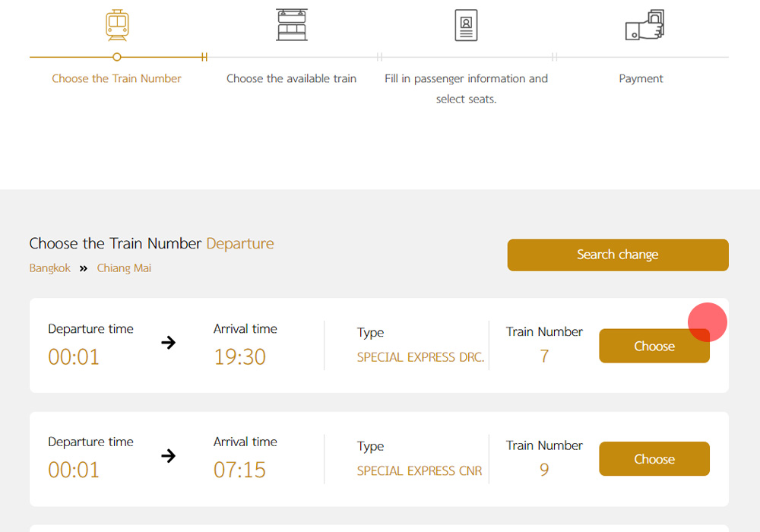Choose train number 7
The width and height of the screenshot is (760, 532).
[x=654, y=346]
